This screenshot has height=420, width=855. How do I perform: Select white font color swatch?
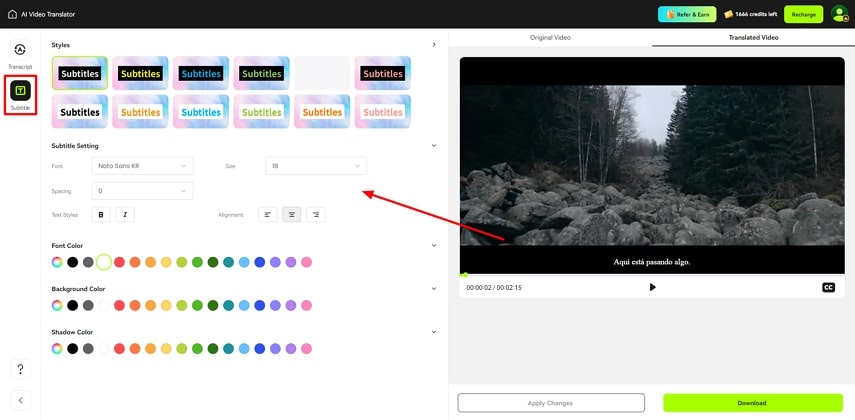coord(104,262)
